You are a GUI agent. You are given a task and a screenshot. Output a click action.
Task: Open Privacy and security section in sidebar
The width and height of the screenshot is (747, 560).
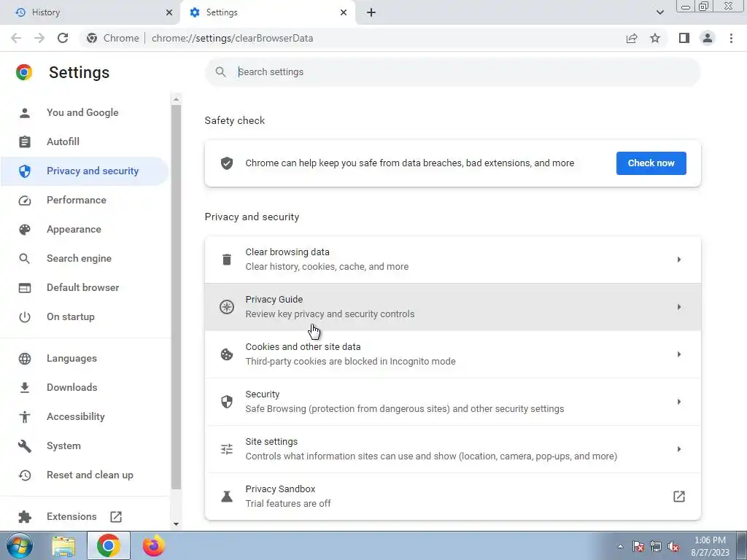point(85,171)
